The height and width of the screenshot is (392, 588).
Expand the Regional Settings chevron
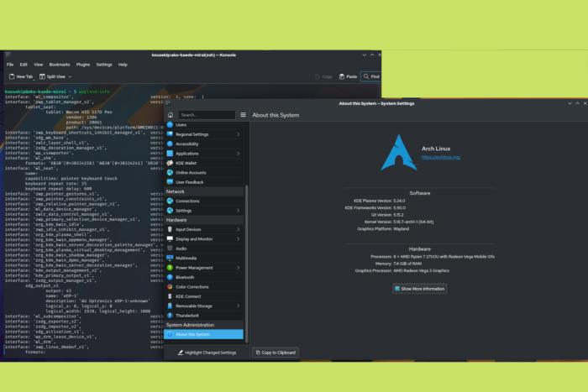pyautogui.click(x=238, y=134)
